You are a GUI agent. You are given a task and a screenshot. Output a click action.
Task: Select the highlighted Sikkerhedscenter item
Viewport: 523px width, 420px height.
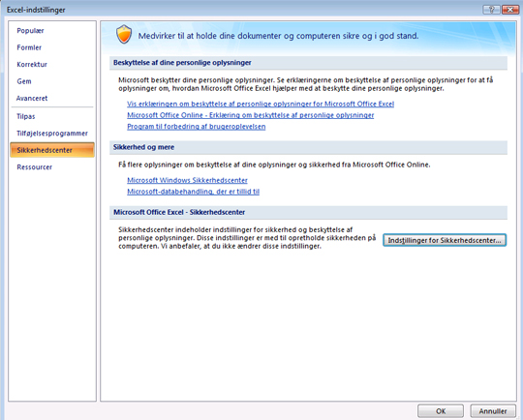coord(52,150)
